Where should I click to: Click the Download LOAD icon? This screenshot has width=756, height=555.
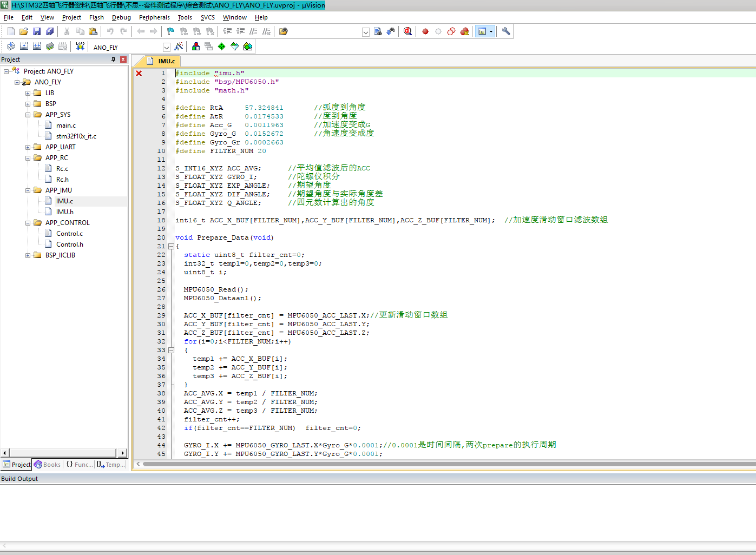click(80, 47)
